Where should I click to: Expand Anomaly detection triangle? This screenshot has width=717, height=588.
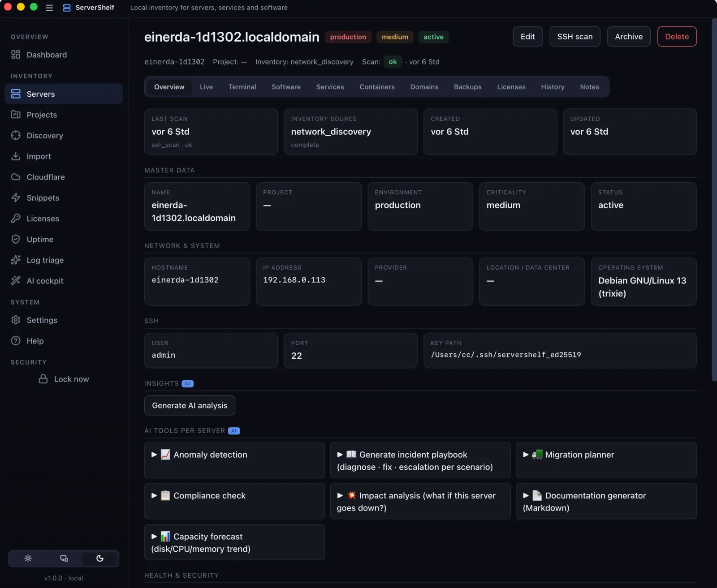(154, 455)
